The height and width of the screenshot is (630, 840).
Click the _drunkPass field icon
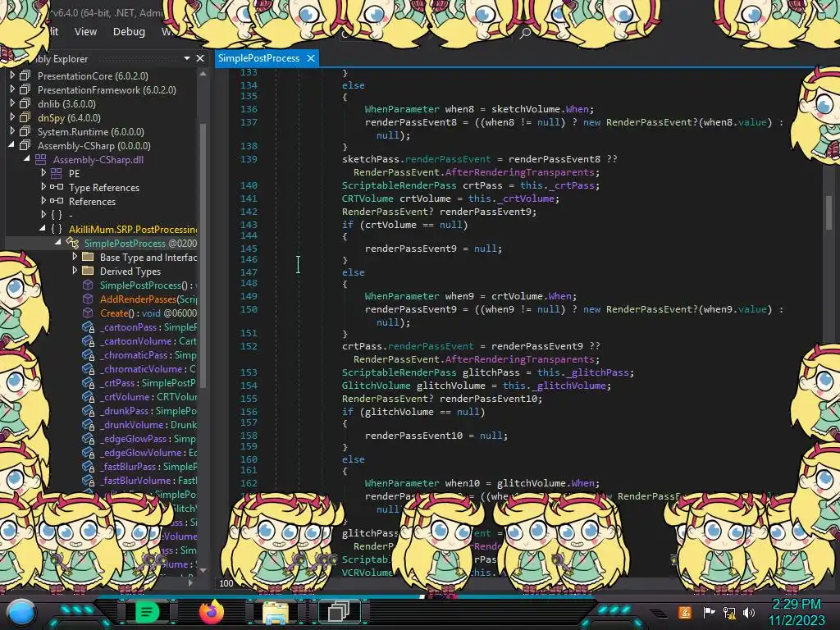(x=89, y=410)
